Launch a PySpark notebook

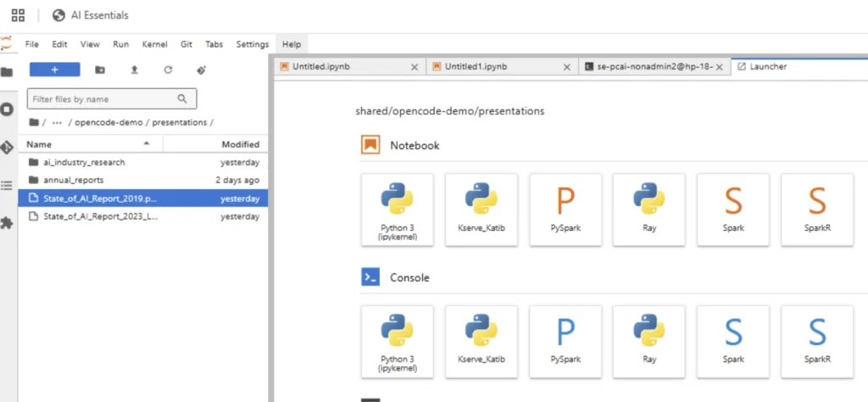[565, 209]
